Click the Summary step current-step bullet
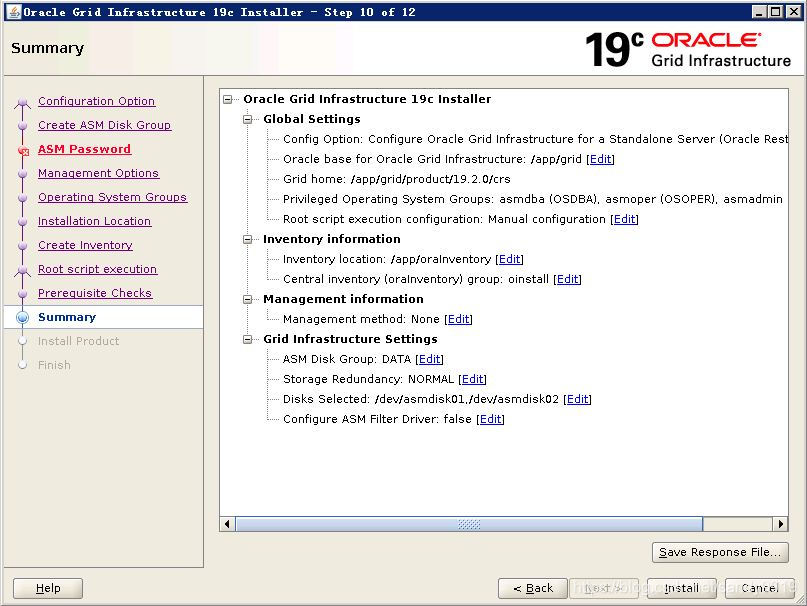This screenshot has height=606, width=807. tap(22, 317)
